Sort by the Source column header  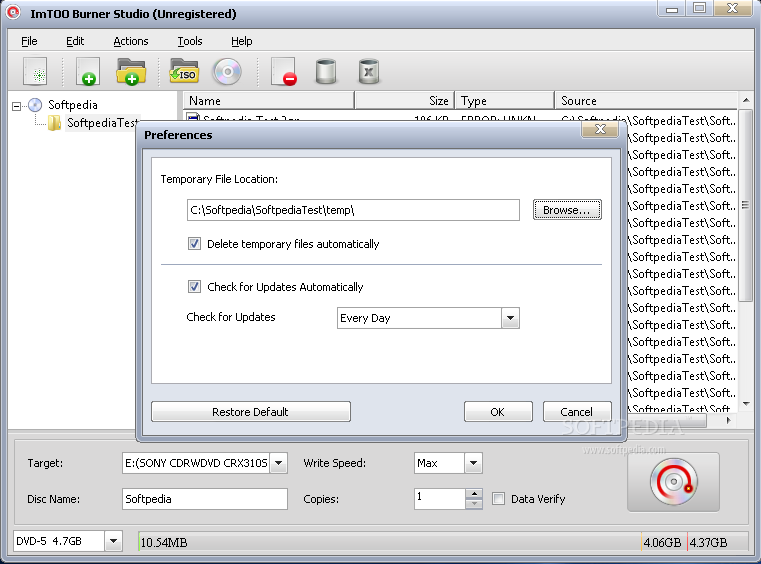click(x=646, y=100)
